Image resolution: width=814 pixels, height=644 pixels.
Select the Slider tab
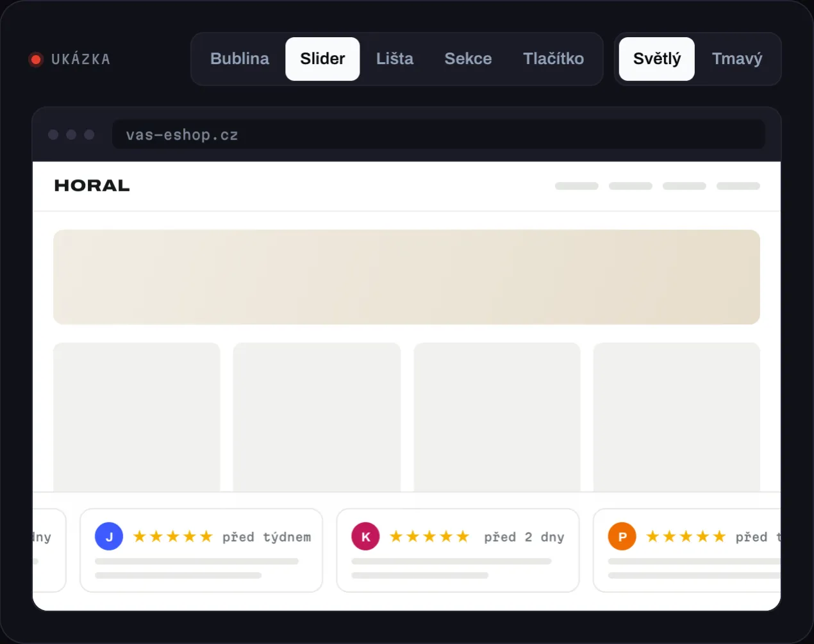point(322,59)
